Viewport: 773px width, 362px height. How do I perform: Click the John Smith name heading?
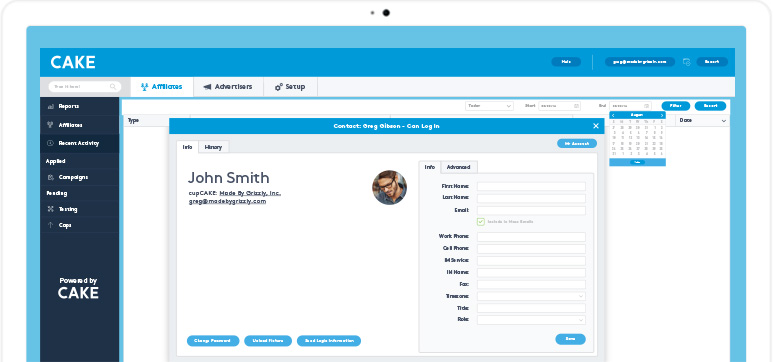pos(229,178)
